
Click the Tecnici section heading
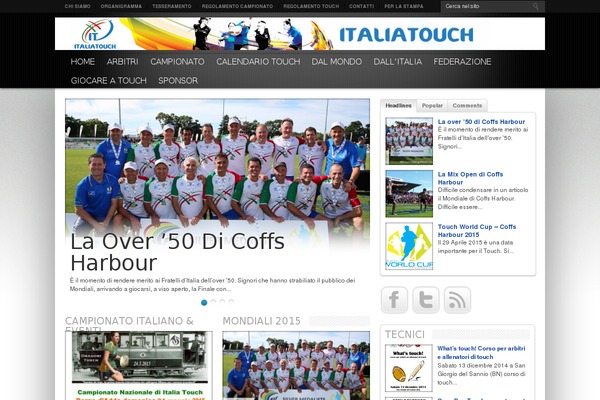(405, 335)
